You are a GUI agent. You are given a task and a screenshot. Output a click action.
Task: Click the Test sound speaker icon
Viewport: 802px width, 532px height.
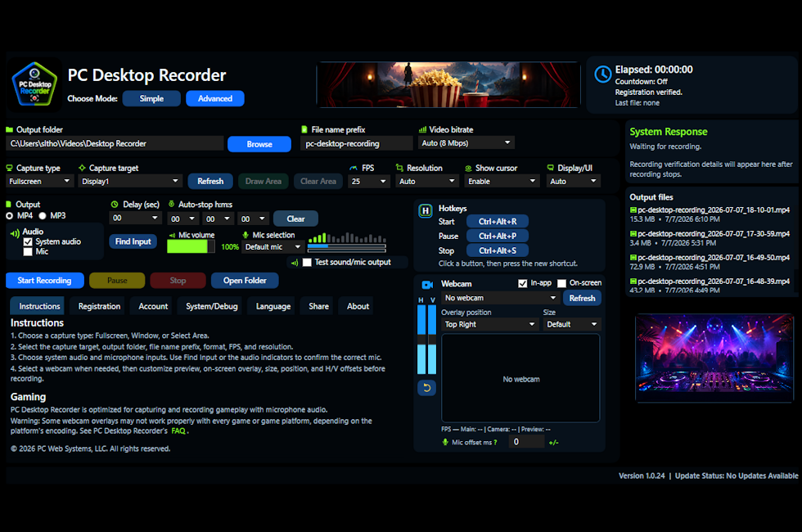click(x=295, y=263)
